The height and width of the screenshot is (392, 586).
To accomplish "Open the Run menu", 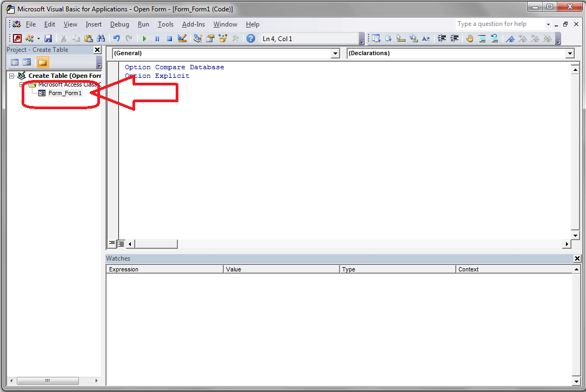I will tap(143, 24).
